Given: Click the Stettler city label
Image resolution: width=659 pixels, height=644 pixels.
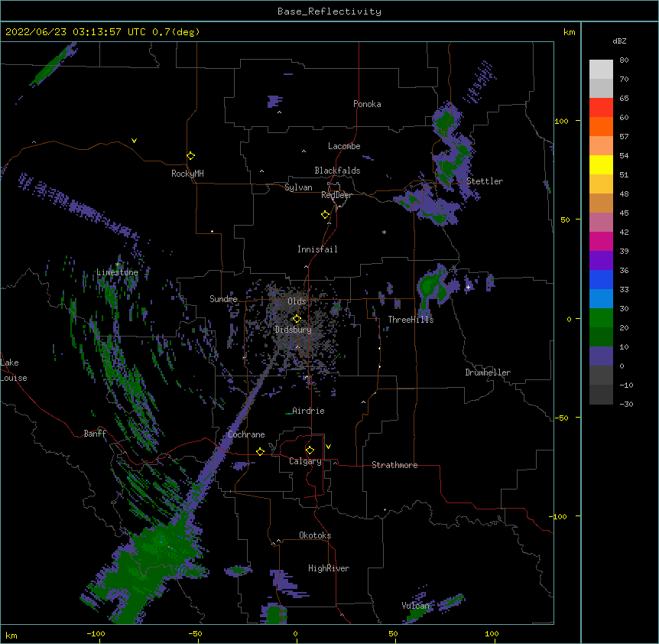Looking at the screenshot, I should [x=485, y=181].
